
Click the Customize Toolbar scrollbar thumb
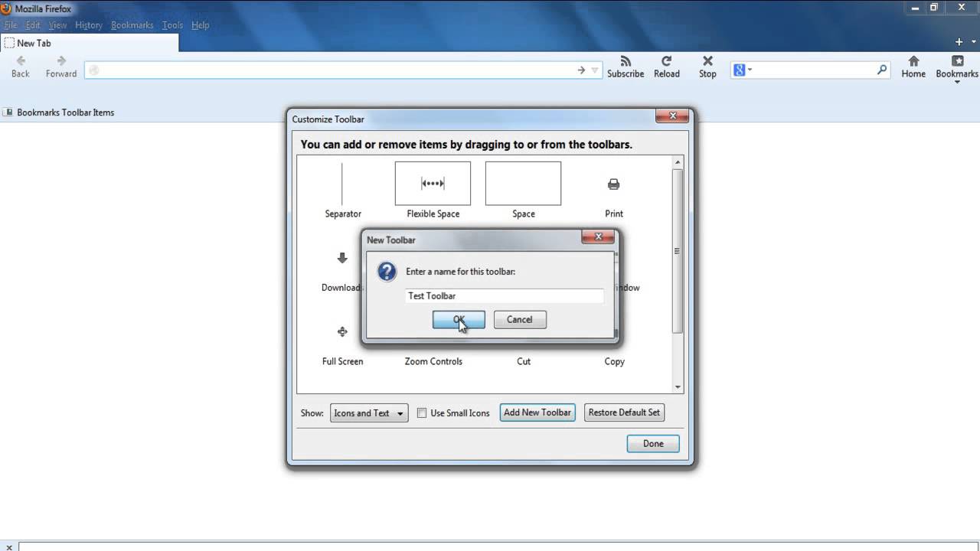(x=677, y=250)
